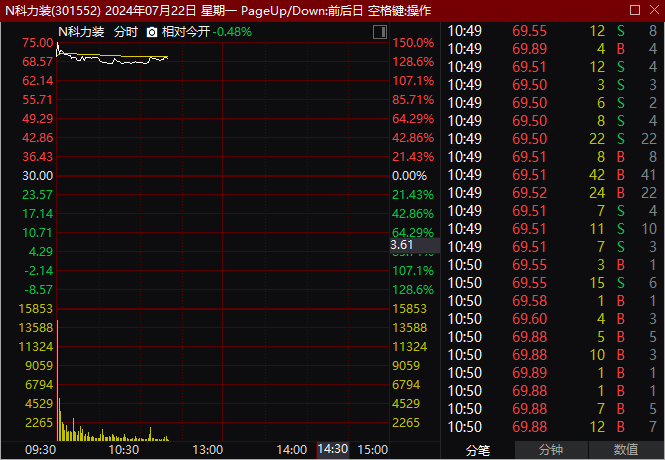The height and width of the screenshot is (460, 665).
Task: Click the 68.57 price axis label
Action: tap(38, 62)
